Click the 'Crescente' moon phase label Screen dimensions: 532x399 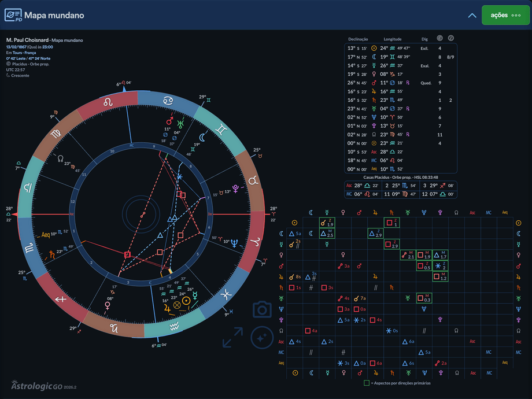20,75
